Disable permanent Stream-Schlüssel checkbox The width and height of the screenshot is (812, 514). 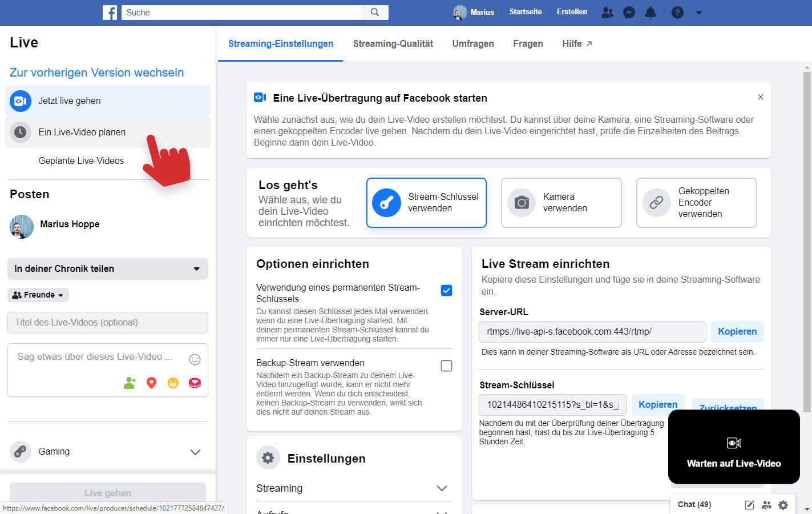click(447, 290)
